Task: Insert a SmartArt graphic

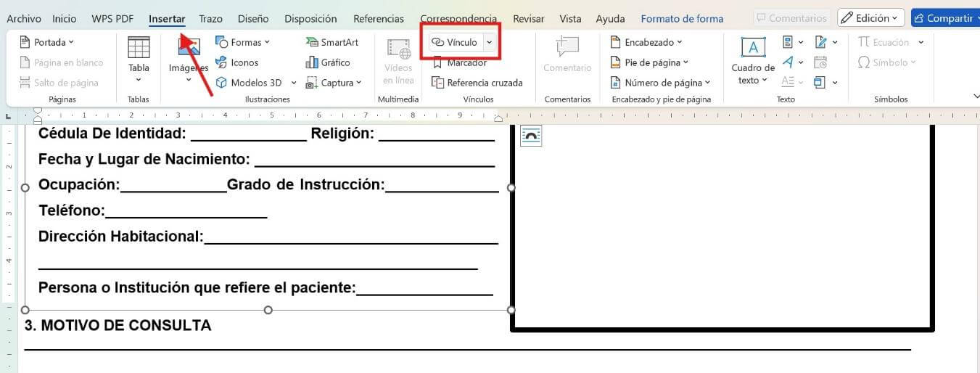Action: [x=332, y=42]
